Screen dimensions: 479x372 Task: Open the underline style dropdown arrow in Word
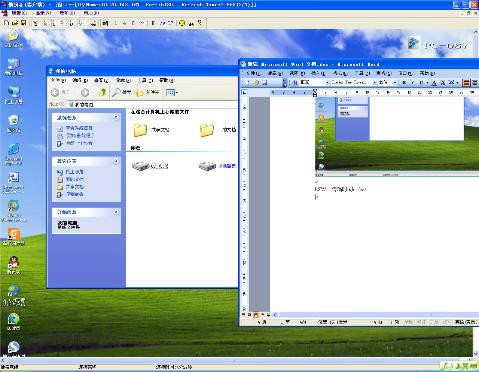click(x=427, y=83)
